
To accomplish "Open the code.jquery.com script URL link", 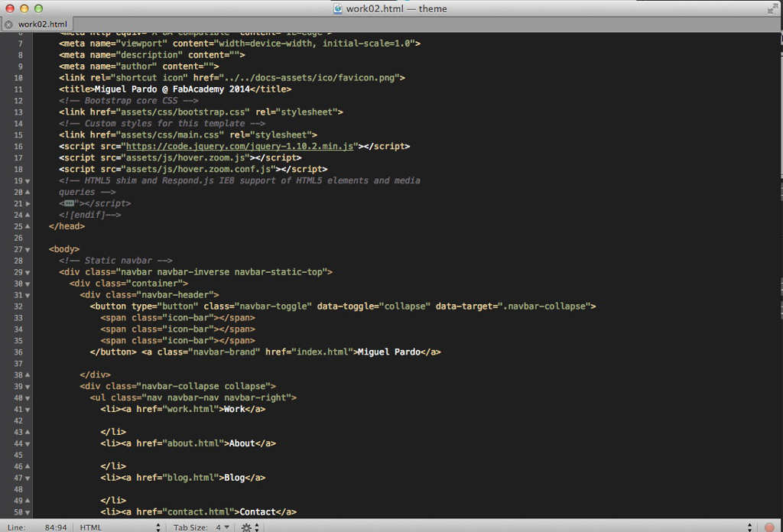I will [x=239, y=146].
